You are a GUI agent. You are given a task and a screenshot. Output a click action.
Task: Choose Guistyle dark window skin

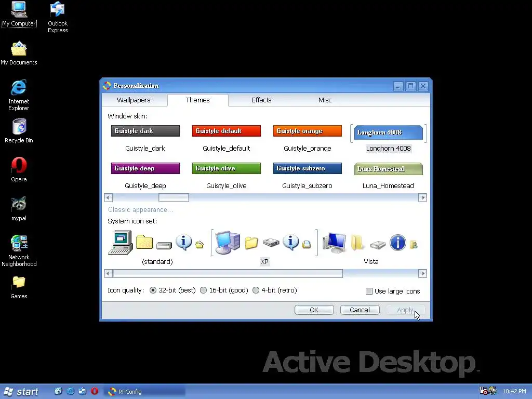pos(145,139)
